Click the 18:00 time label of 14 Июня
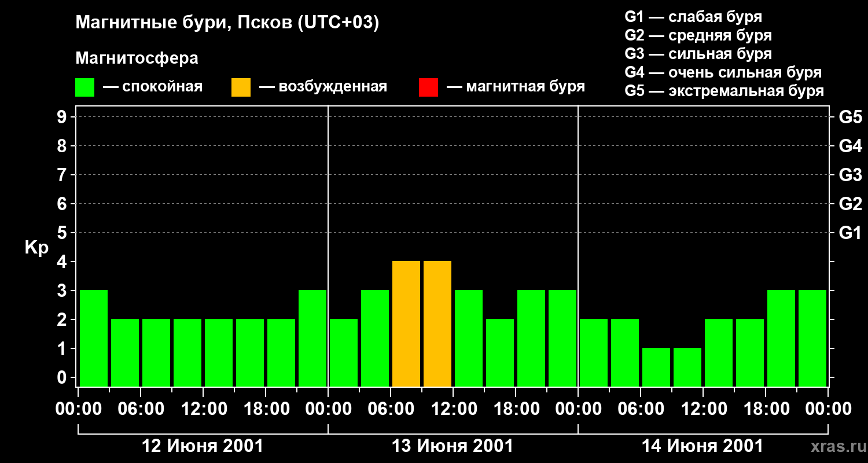Screen dimensions: 868x463 [x=766, y=409]
